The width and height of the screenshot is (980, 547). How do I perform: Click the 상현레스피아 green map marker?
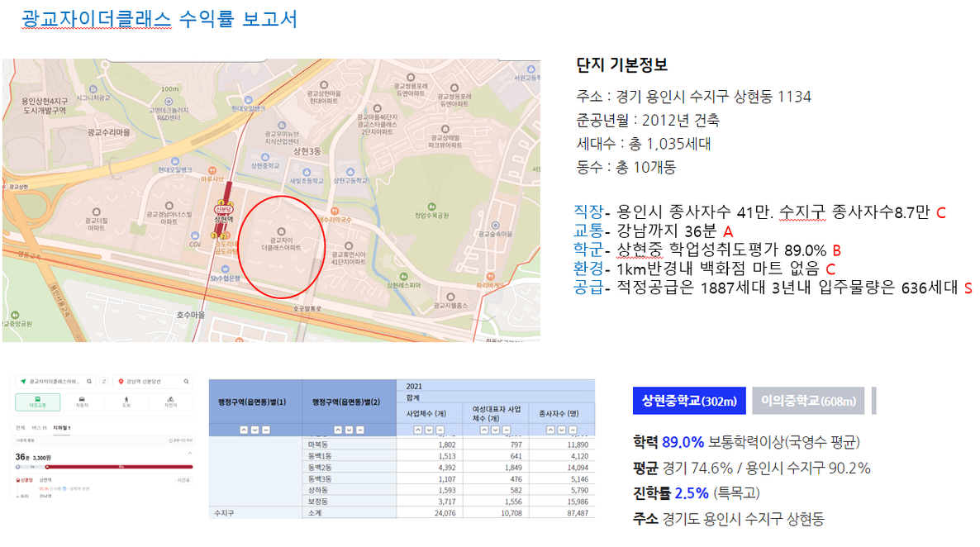(x=404, y=276)
